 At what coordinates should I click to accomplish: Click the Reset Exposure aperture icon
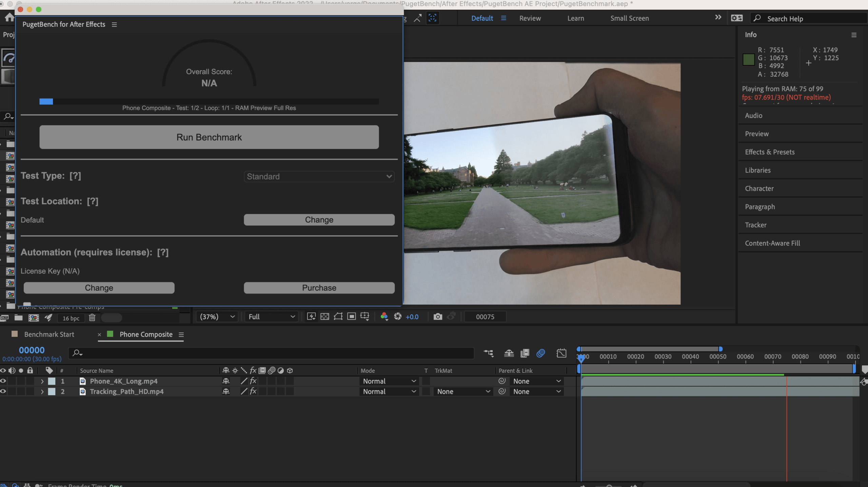[398, 317]
